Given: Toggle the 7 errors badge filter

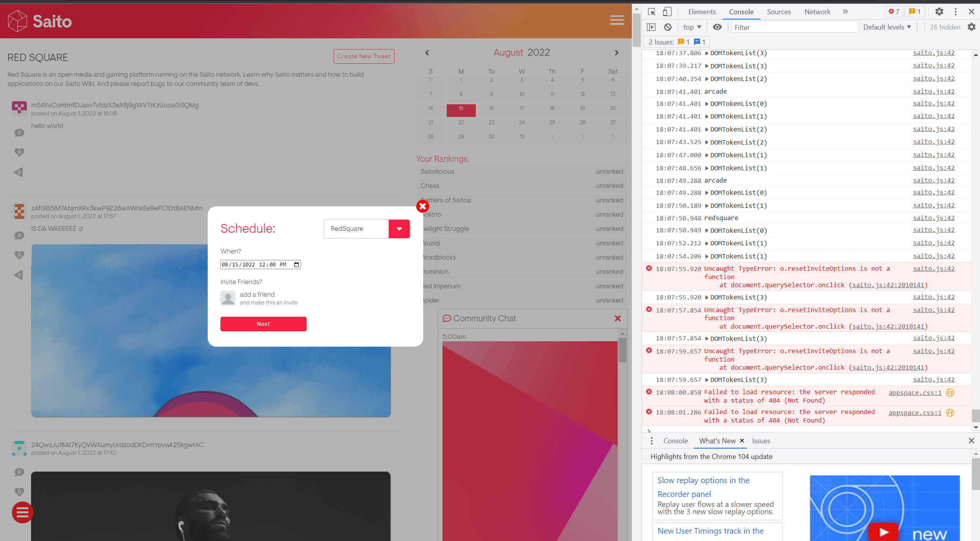Looking at the screenshot, I should click(x=894, y=12).
